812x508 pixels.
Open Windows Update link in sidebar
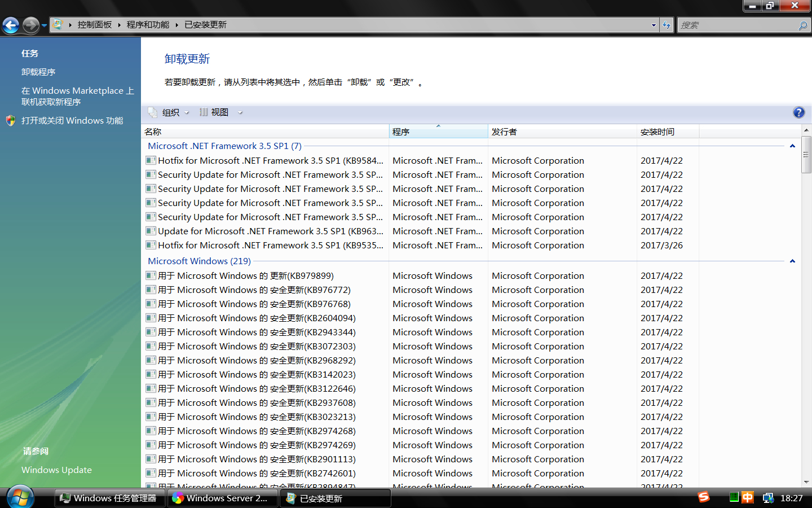(x=56, y=470)
